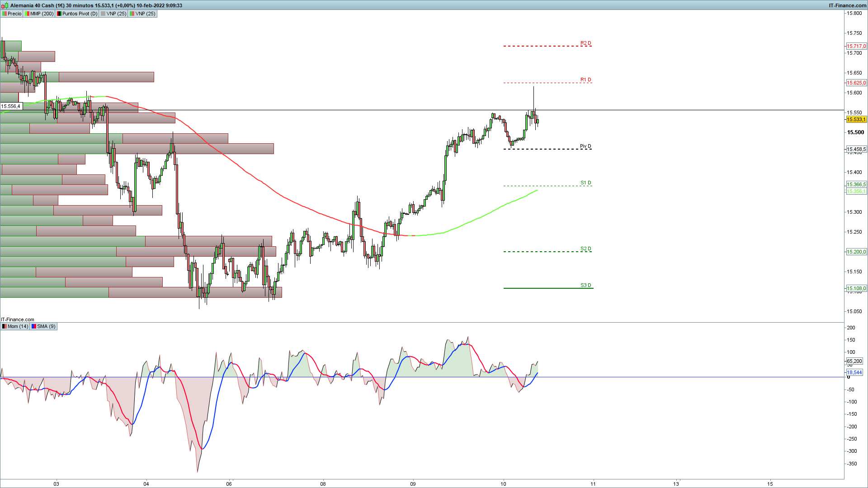This screenshot has width=868, height=488.
Task: Click date label 15 on the time axis
Action: (770, 484)
